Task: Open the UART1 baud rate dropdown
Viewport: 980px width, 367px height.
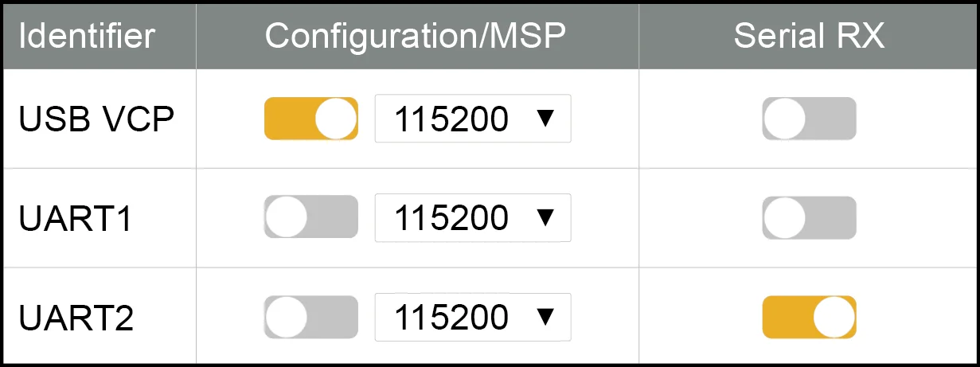Action: click(472, 217)
